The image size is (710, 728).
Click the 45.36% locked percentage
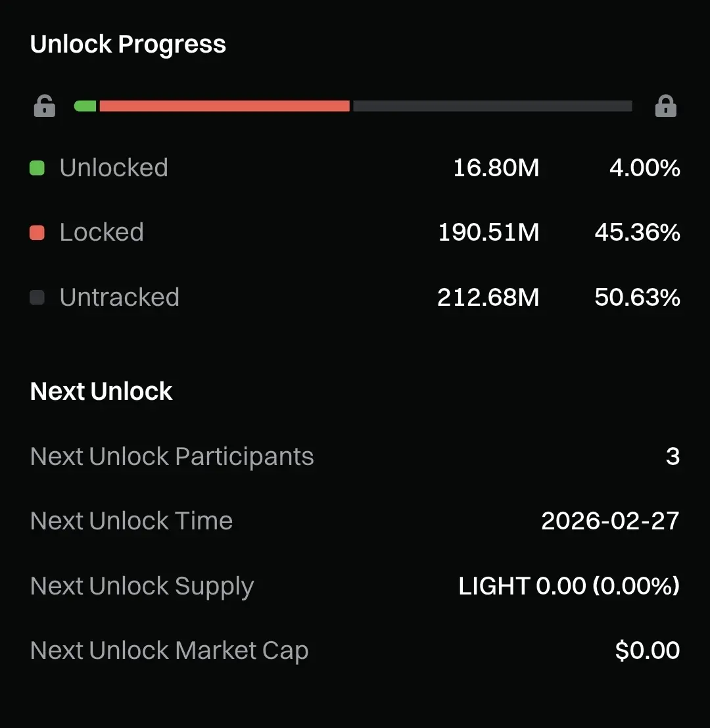pyautogui.click(x=637, y=233)
